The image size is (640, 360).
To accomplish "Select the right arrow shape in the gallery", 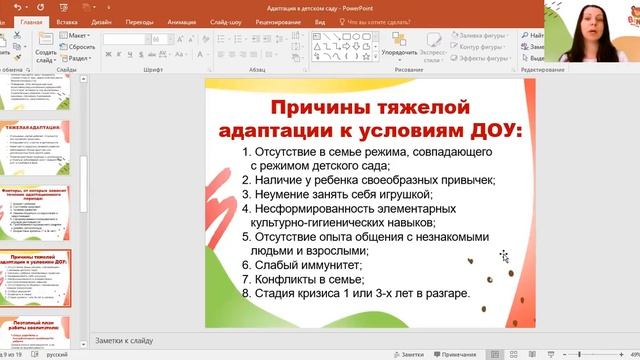I will tap(347, 47).
